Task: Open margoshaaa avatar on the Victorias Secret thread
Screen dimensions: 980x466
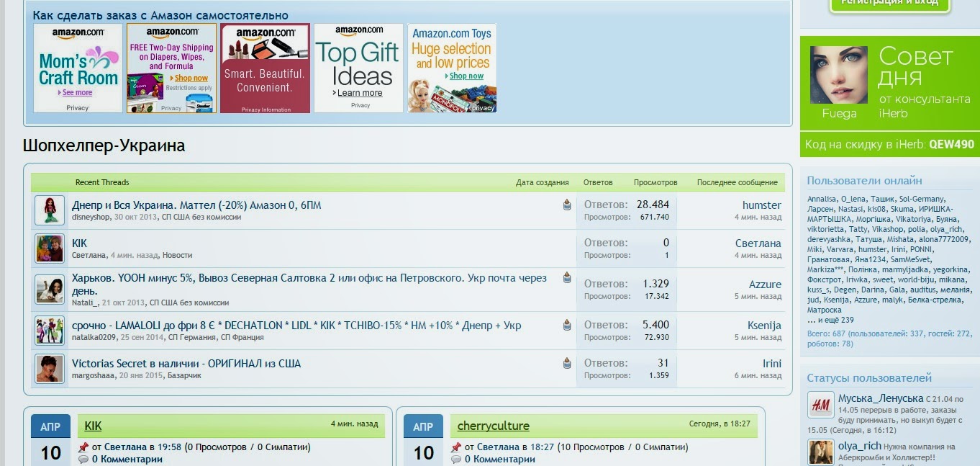Action: pyautogui.click(x=50, y=369)
